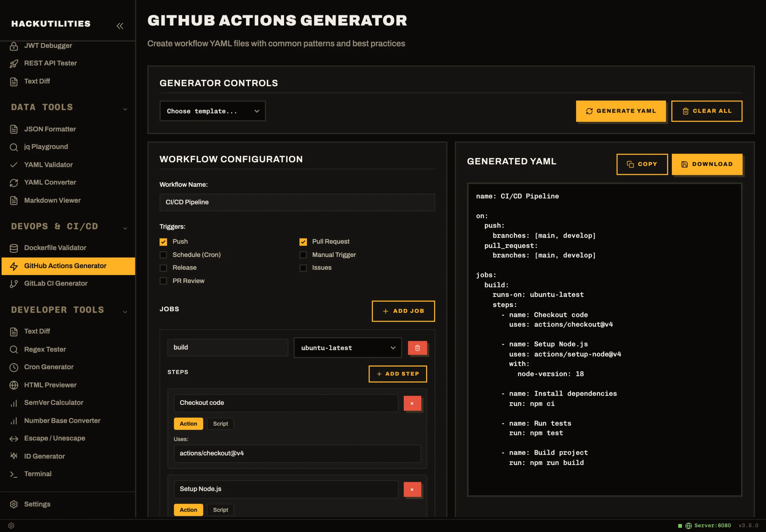Image resolution: width=766 pixels, height=532 pixels.
Task: Click the Cron Generator clock icon
Action: coord(14,367)
